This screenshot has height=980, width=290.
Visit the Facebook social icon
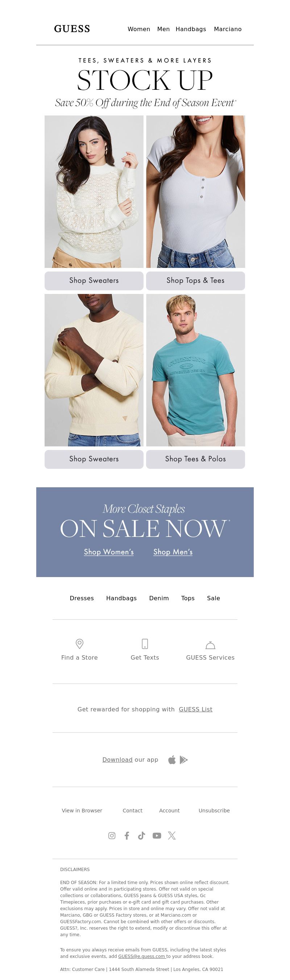tap(127, 836)
